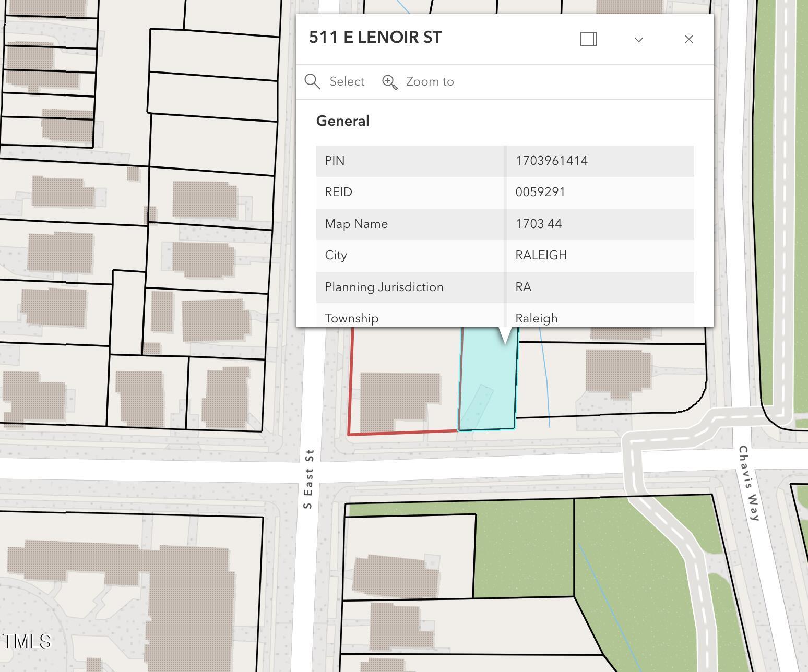This screenshot has width=808, height=672.
Task: Click the Chavis Way street label
Action: pyautogui.click(x=749, y=483)
